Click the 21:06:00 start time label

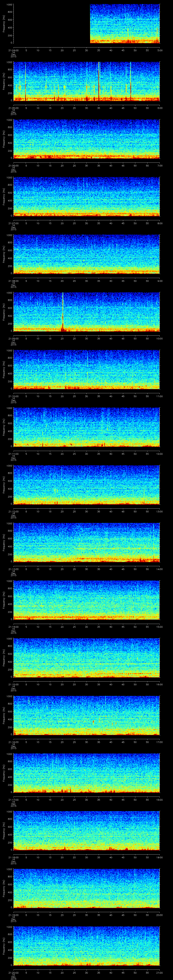point(13,166)
